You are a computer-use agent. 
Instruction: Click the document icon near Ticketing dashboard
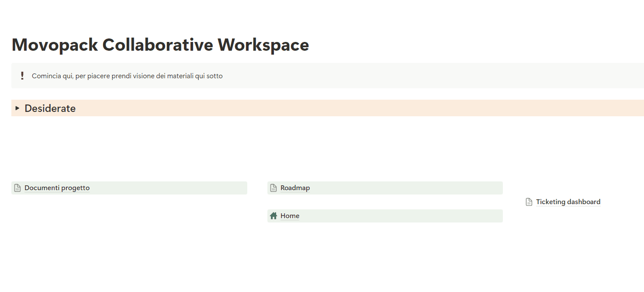(x=529, y=202)
